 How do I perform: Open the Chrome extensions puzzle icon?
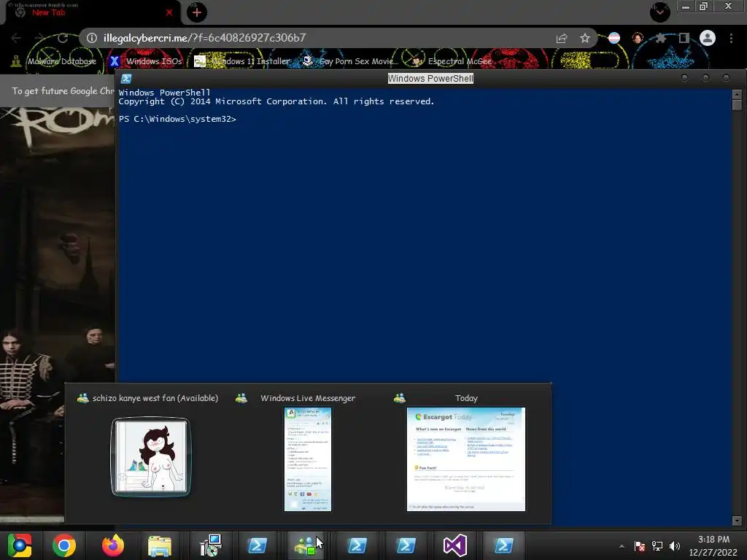660,38
